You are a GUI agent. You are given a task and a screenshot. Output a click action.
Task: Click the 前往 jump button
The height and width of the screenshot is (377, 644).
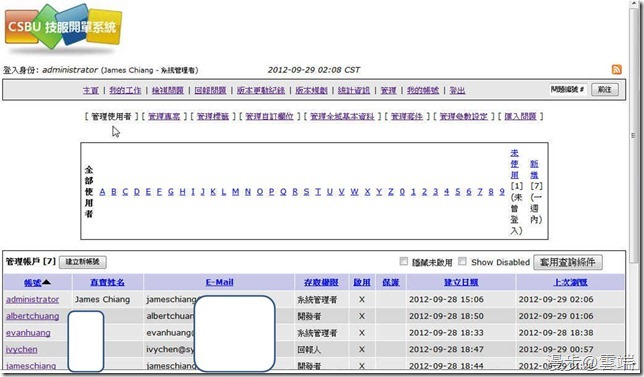pyautogui.click(x=605, y=89)
